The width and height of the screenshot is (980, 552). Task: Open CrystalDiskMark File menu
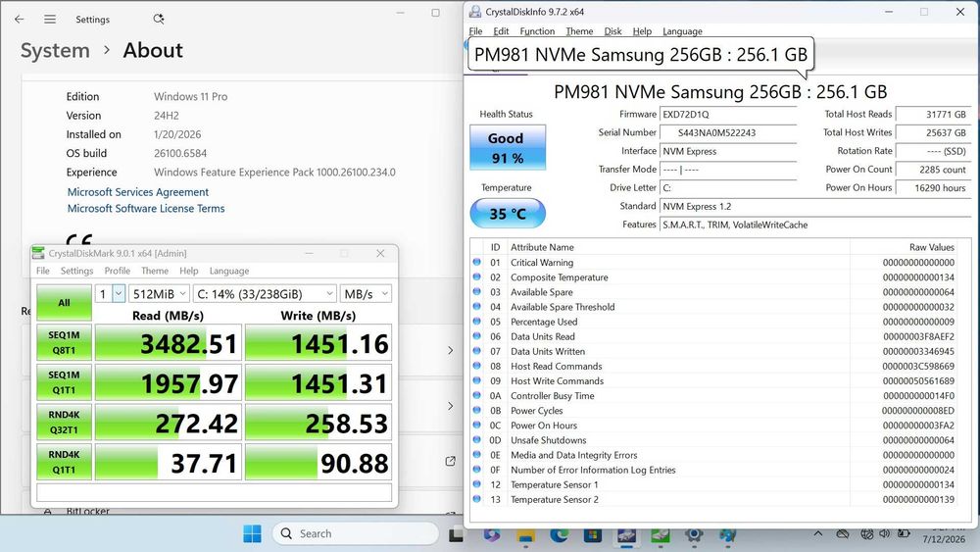42,271
